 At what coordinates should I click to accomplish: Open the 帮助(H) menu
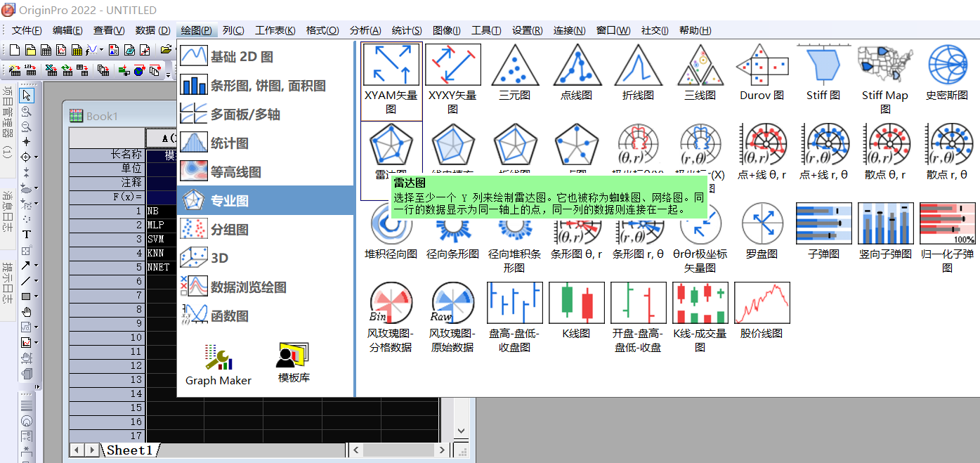click(x=695, y=30)
